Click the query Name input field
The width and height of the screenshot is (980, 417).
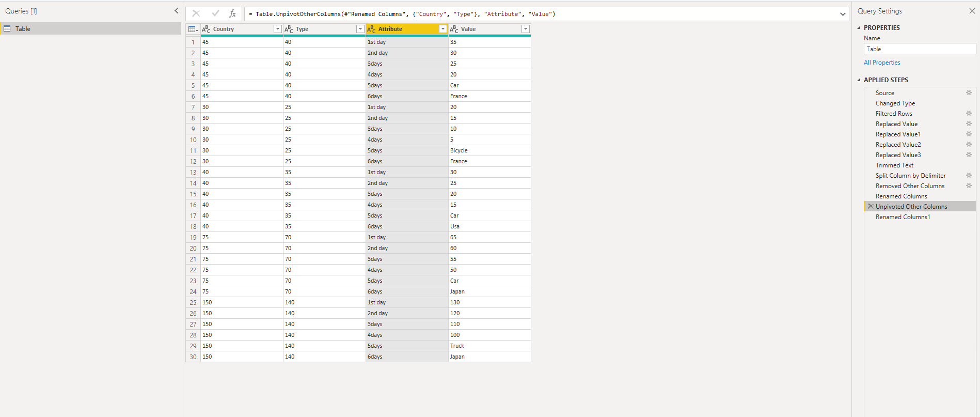[920, 49]
